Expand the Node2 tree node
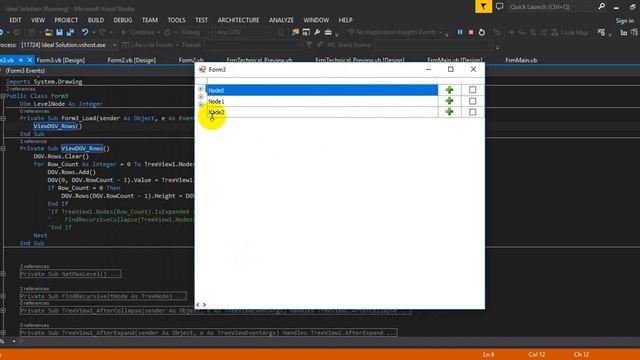Screen dimensions: 640x360 (201, 105)
